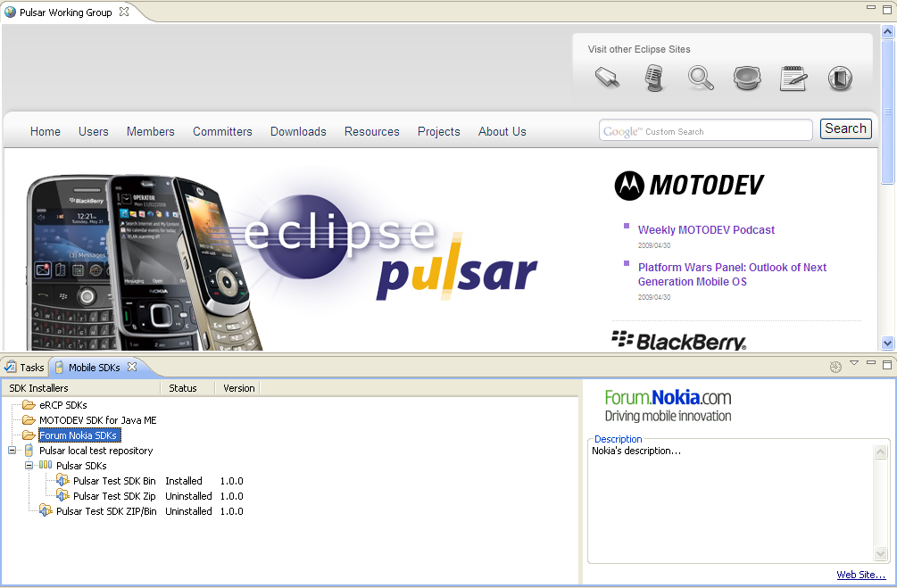Open the Projects page

pyautogui.click(x=439, y=131)
